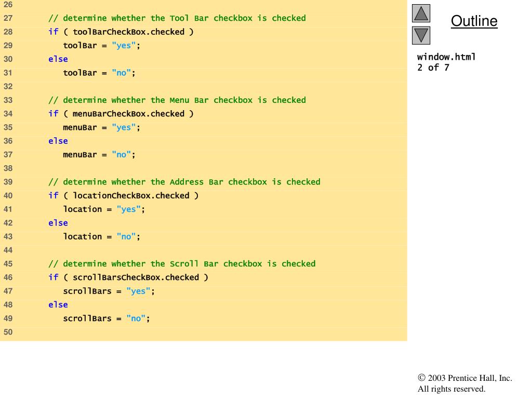Viewport: 532px width, 399px height.
Task: Select 'if ( toolBarCheckBox.checked )' line
Action: point(121,32)
